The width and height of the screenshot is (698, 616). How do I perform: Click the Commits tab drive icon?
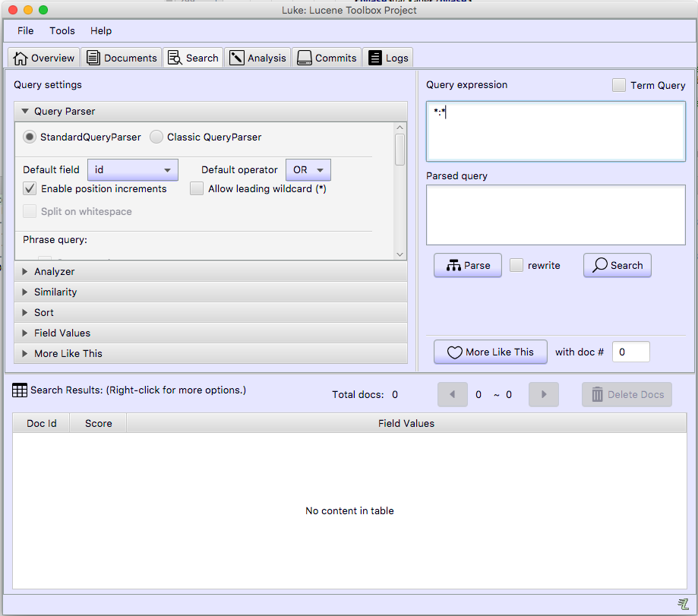pyautogui.click(x=304, y=58)
